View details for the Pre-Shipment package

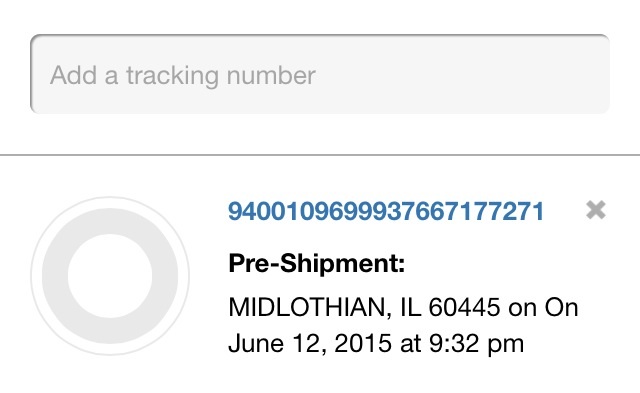pyautogui.click(x=386, y=211)
